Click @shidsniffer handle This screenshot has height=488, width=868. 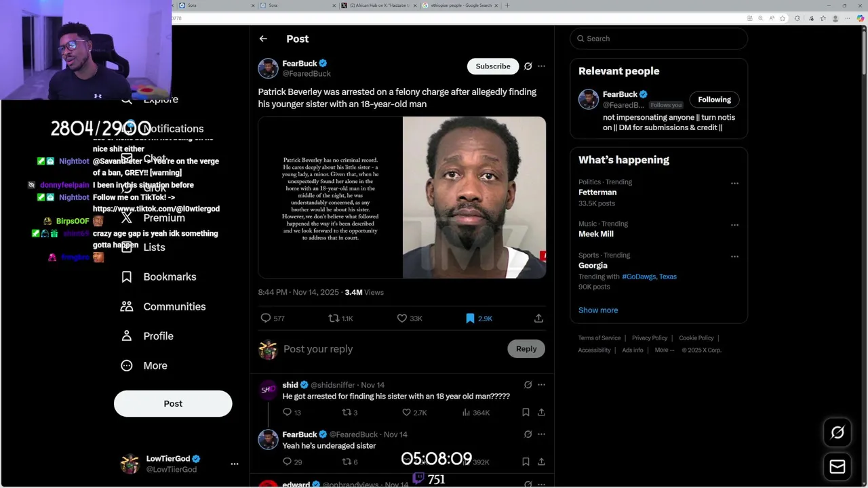[333, 385]
